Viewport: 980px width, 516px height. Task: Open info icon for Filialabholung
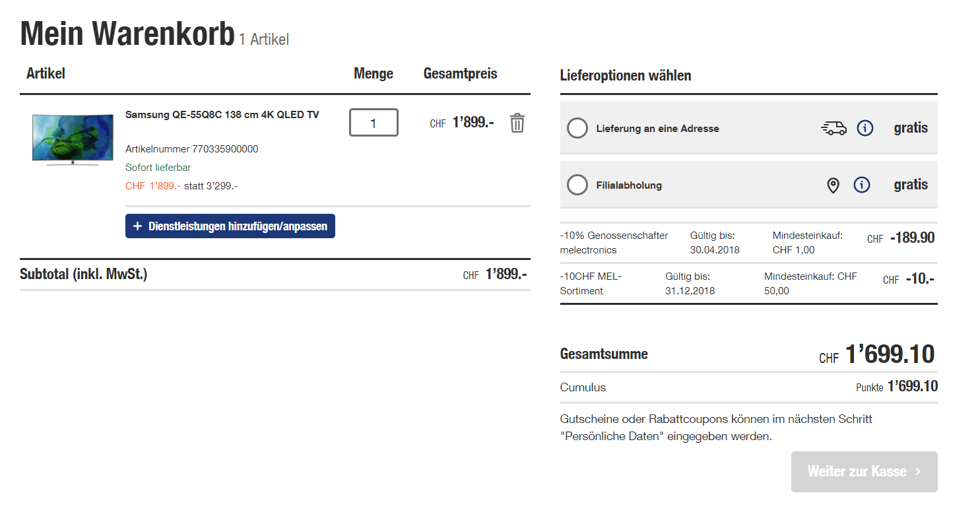click(861, 185)
